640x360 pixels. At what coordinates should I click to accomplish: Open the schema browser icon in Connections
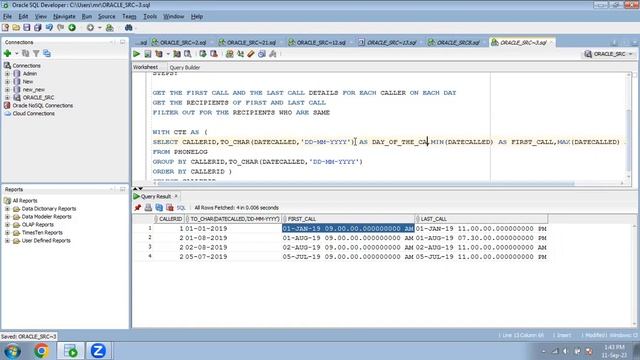tap(47, 53)
